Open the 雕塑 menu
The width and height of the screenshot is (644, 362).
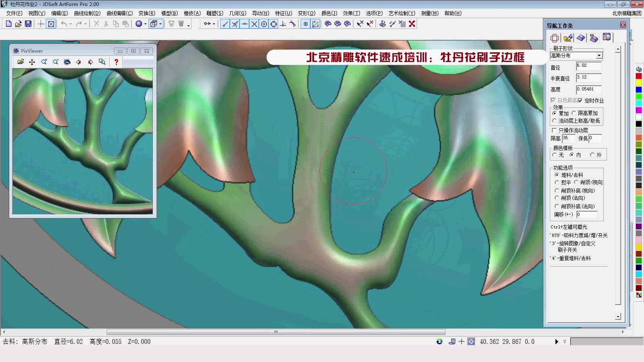[x=215, y=13]
